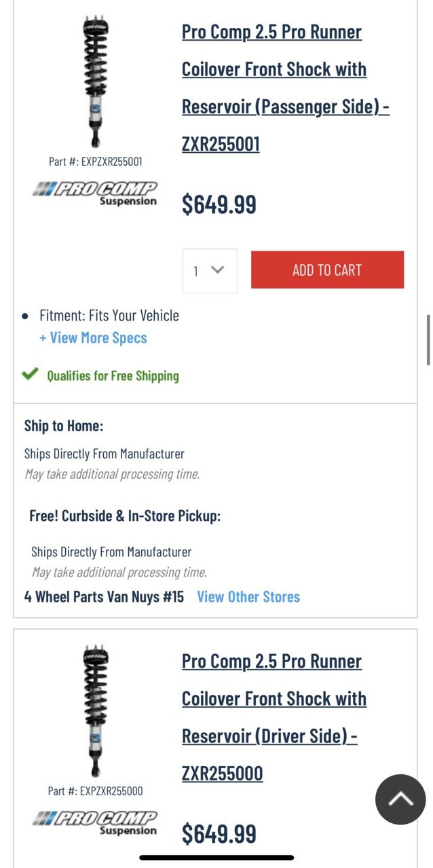
Task: Click part number EXPZXR255000 text
Action: point(96,791)
